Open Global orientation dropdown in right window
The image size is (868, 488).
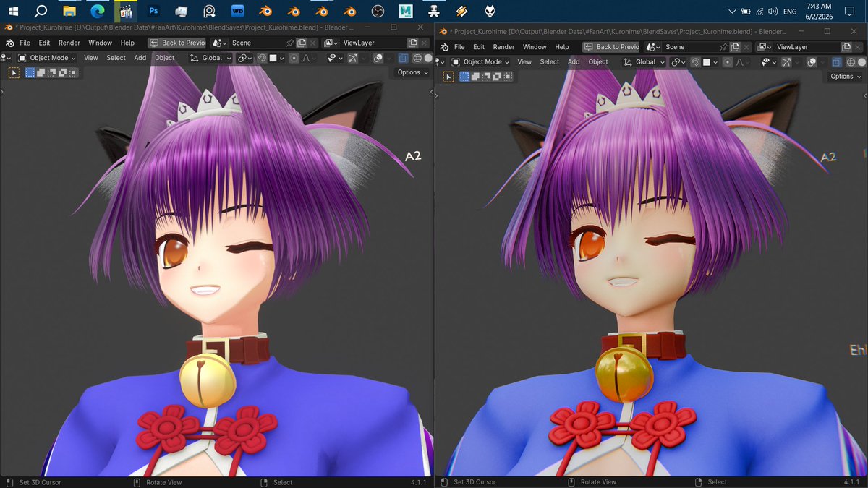[x=644, y=62]
